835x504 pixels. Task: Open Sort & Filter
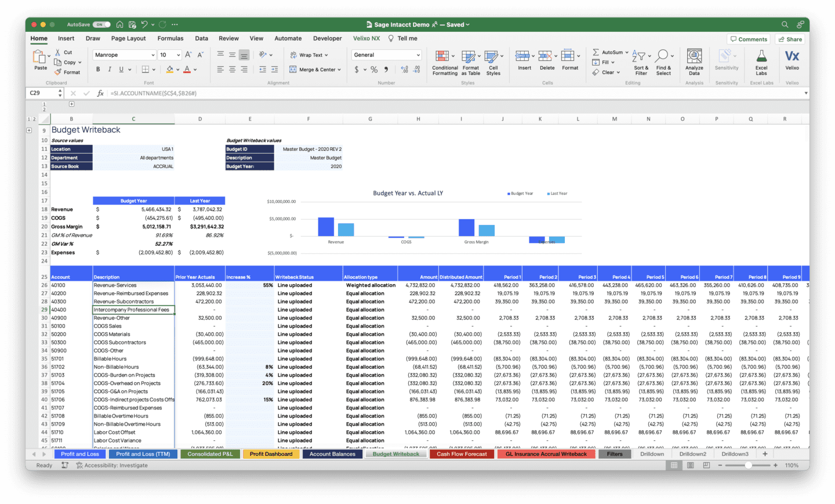641,62
